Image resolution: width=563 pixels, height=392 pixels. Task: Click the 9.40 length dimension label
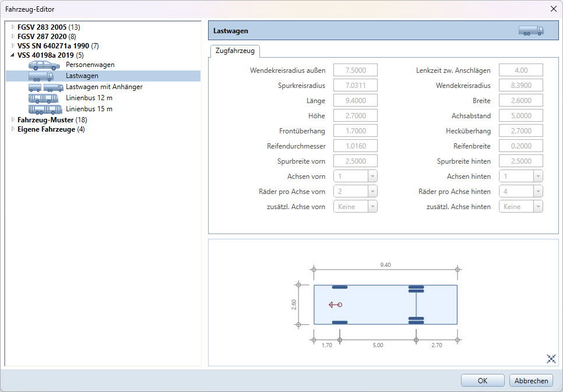pos(386,264)
